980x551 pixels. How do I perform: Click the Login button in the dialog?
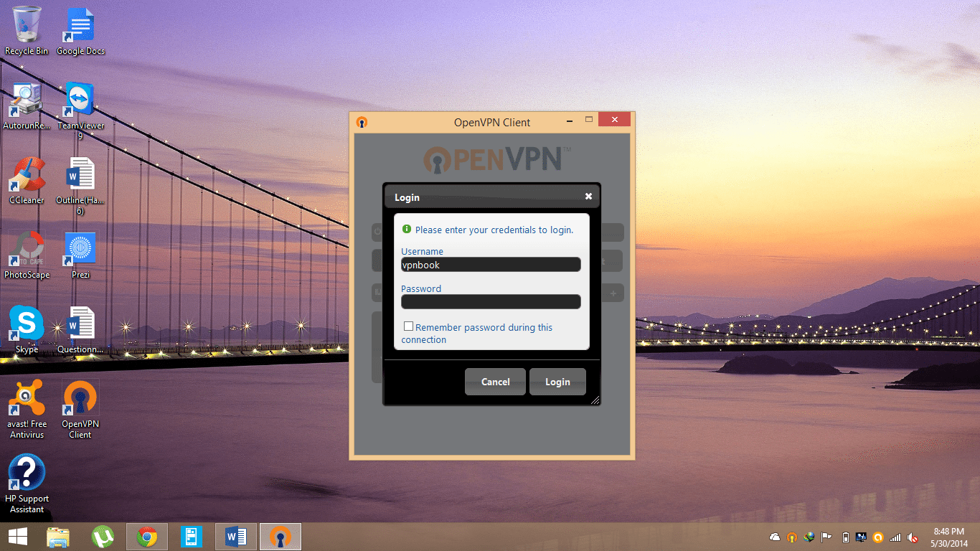coord(557,382)
